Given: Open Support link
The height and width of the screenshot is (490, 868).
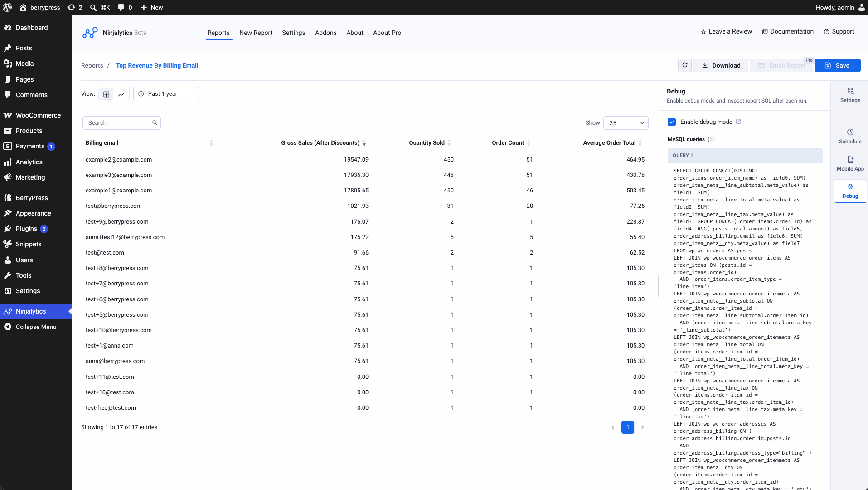Looking at the screenshot, I should point(839,32).
